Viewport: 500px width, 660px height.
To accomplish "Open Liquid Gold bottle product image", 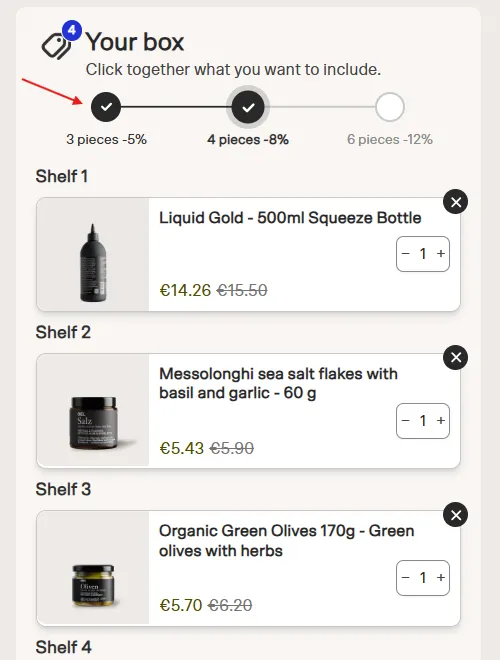I will pos(93,255).
